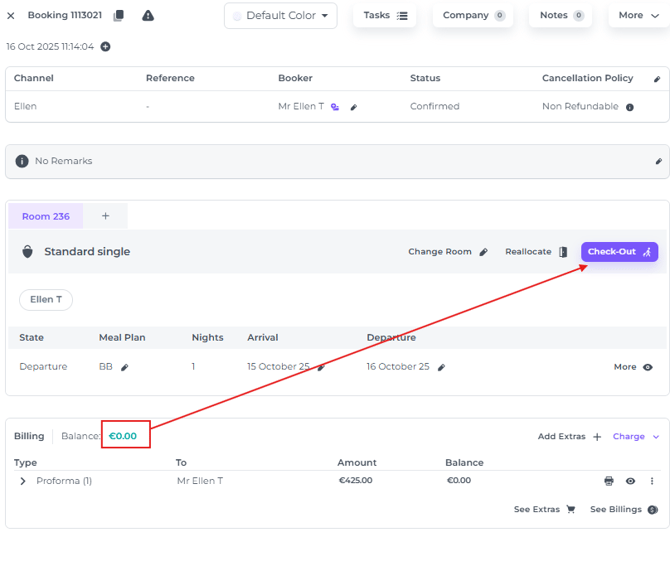Viewport: 670px width, 571px height.
Task: Expand the Proforma (1) row
Action: tap(23, 481)
